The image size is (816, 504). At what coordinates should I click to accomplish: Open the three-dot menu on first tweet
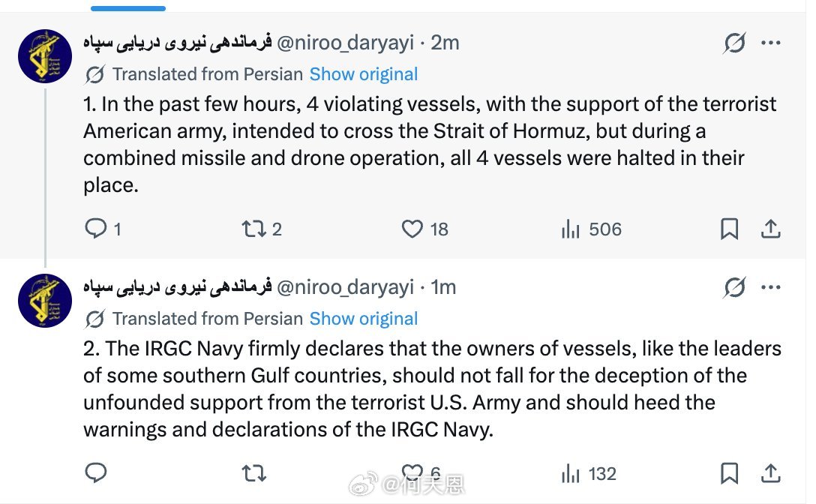click(771, 43)
